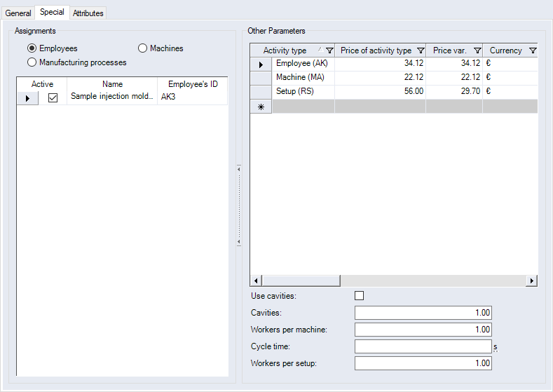Select the Employees radio button
Screen dimensions: 553x392
click(32, 48)
